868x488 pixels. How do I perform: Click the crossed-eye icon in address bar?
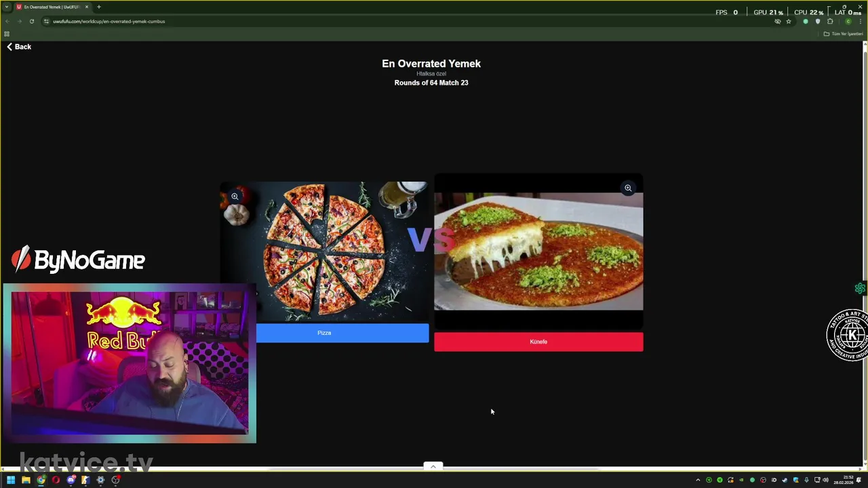(x=778, y=21)
